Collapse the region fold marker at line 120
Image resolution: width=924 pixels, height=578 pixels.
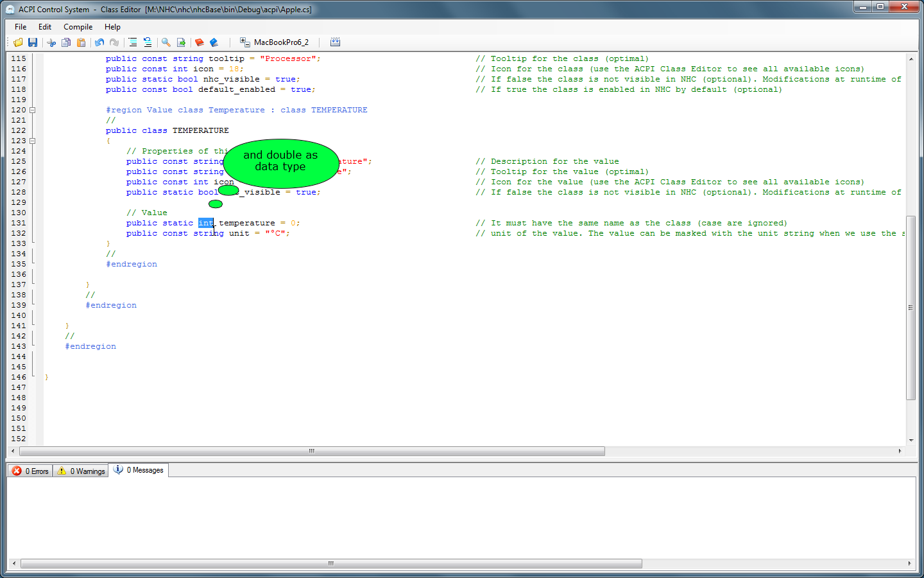[32, 110]
